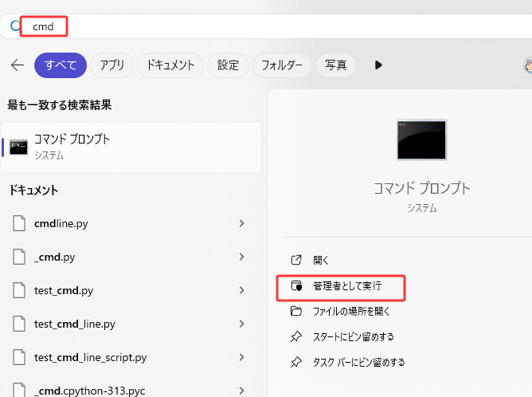This screenshot has height=397, width=532.
Task: Switch to the 写真 filter tab
Action: click(x=335, y=65)
